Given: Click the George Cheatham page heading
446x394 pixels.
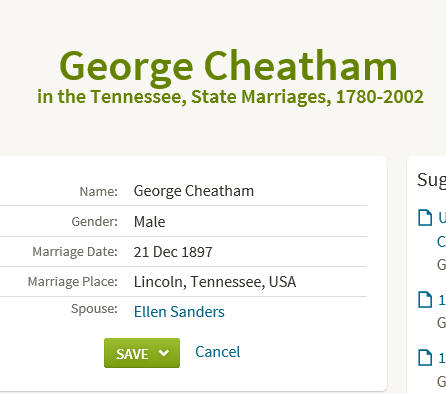Looking at the screenshot, I should point(228,66).
